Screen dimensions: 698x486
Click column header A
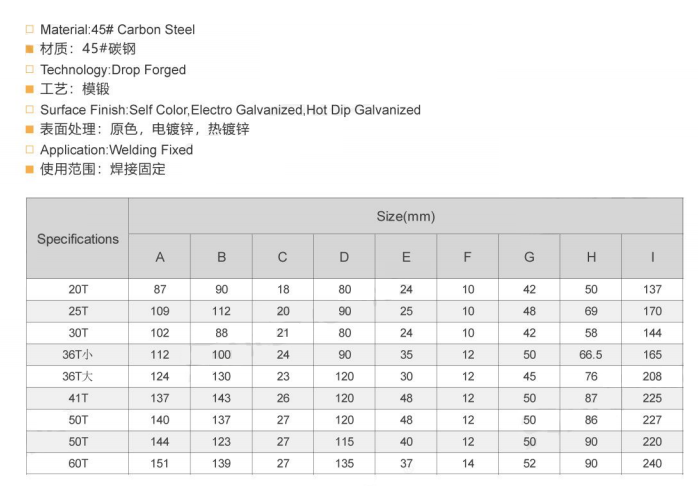[160, 257]
